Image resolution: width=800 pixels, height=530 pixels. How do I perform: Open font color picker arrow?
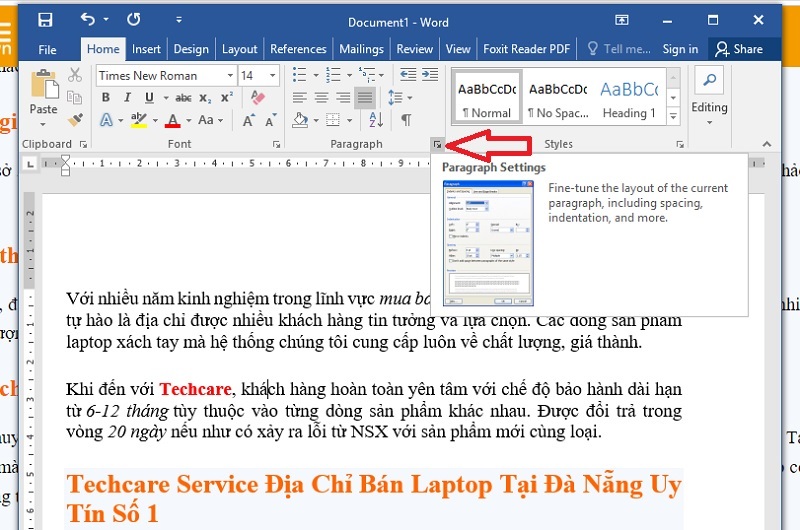(x=188, y=121)
